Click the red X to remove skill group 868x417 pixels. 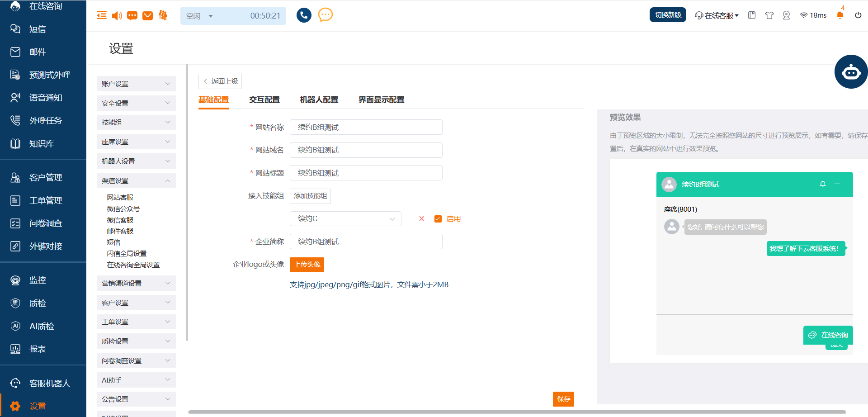[x=421, y=219]
